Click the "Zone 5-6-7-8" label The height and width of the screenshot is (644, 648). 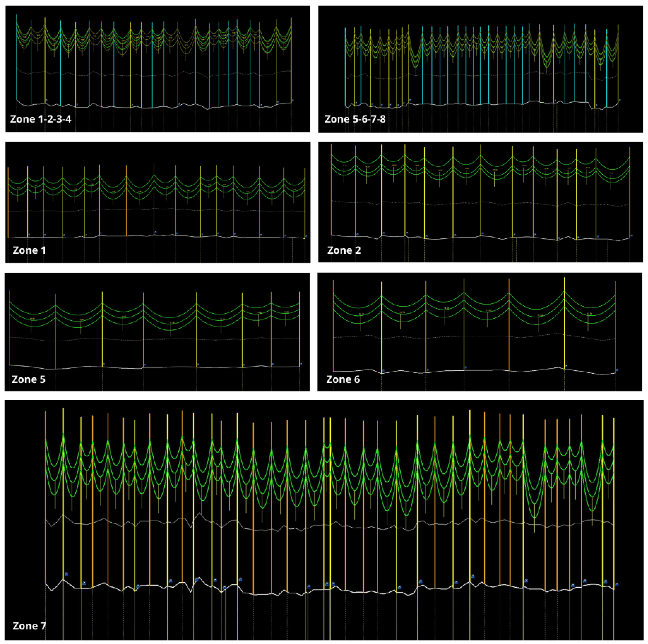click(355, 119)
